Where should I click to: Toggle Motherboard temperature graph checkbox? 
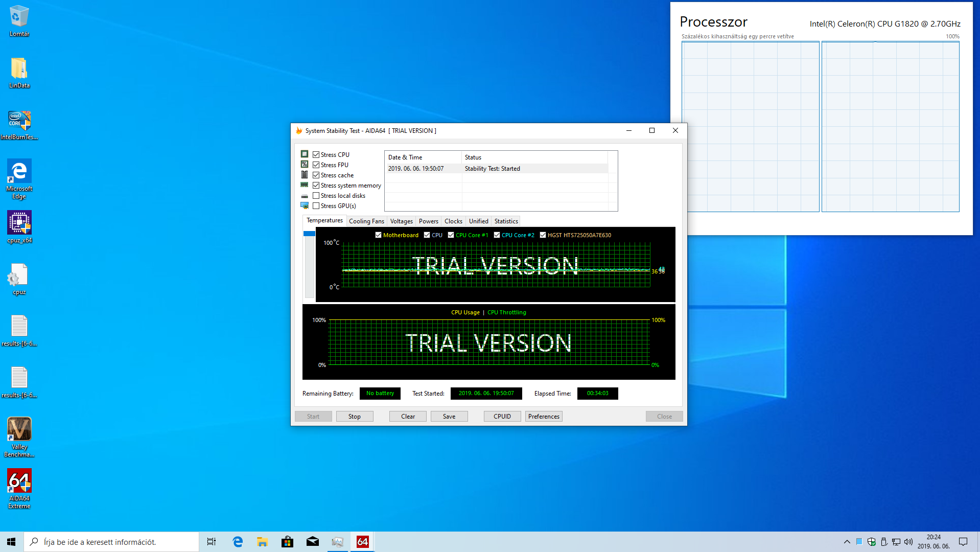tap(378, 235)
